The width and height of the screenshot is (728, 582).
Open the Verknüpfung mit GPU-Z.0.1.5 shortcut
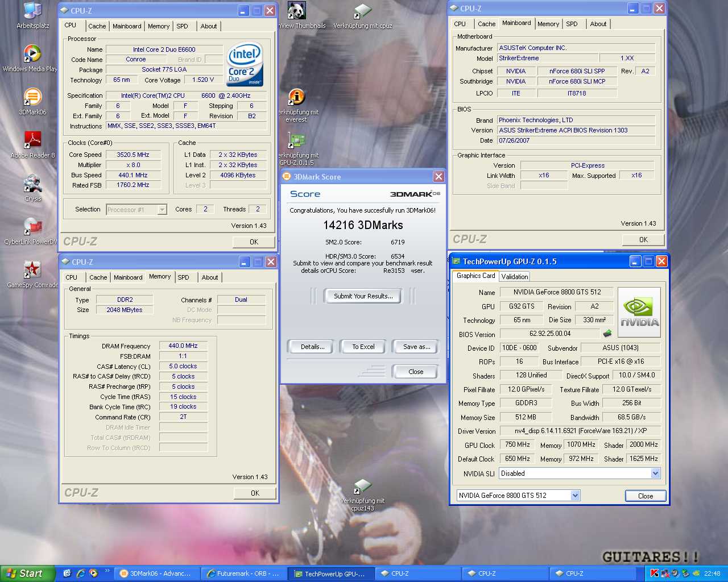coord(297,149)
